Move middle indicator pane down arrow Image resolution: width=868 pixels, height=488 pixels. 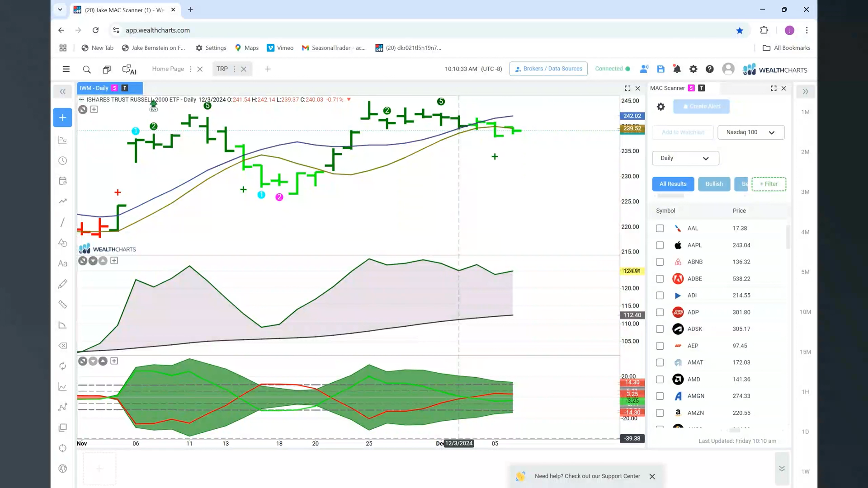click(x=93, y=261)
